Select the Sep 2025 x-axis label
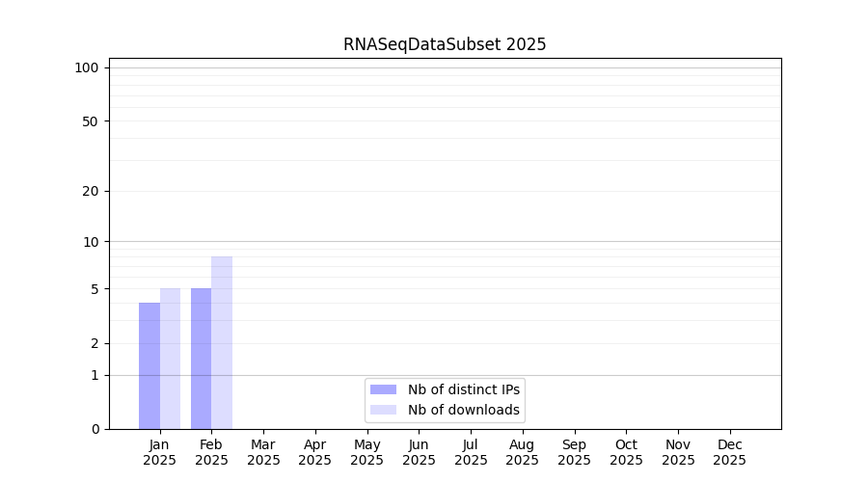This screenshot has width=868, height=482. [x=574, y=452]
